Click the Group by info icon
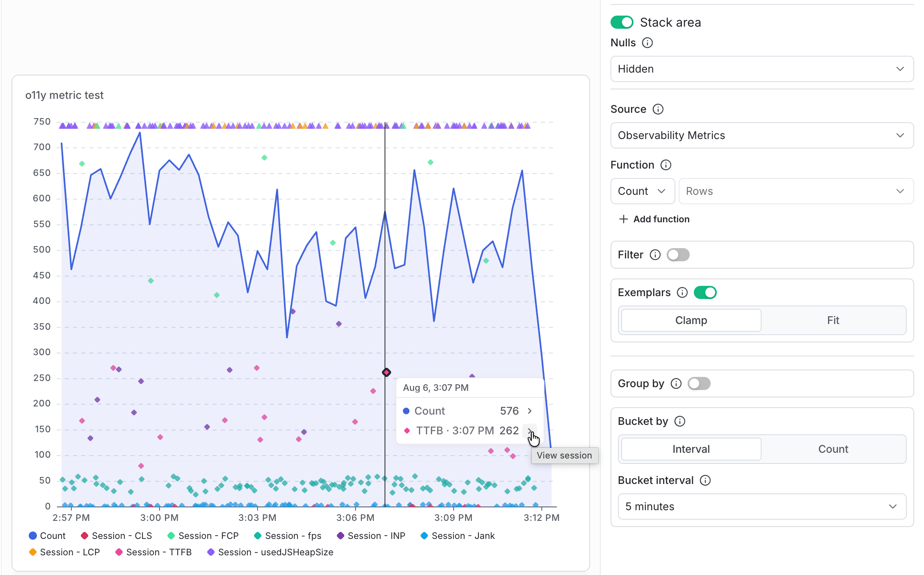 (676, 383)
